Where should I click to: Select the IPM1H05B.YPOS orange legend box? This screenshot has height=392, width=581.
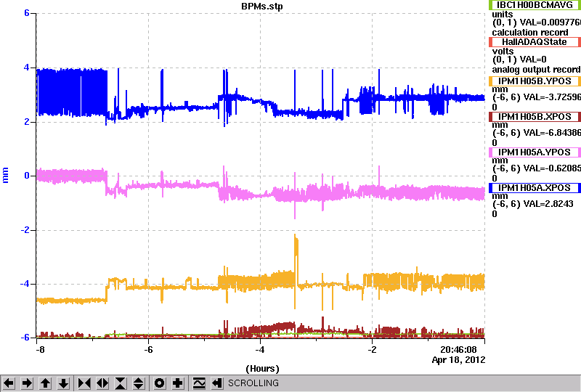pos(535,81)
